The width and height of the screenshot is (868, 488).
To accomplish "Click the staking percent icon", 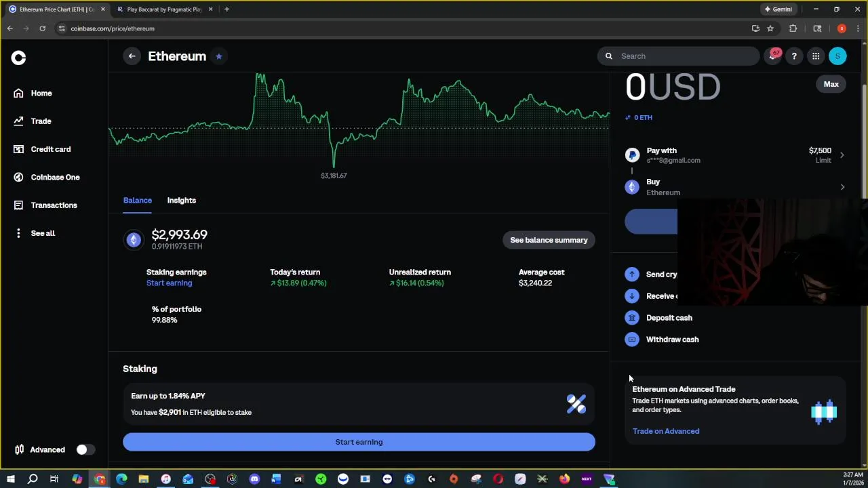I will (576, 404).
